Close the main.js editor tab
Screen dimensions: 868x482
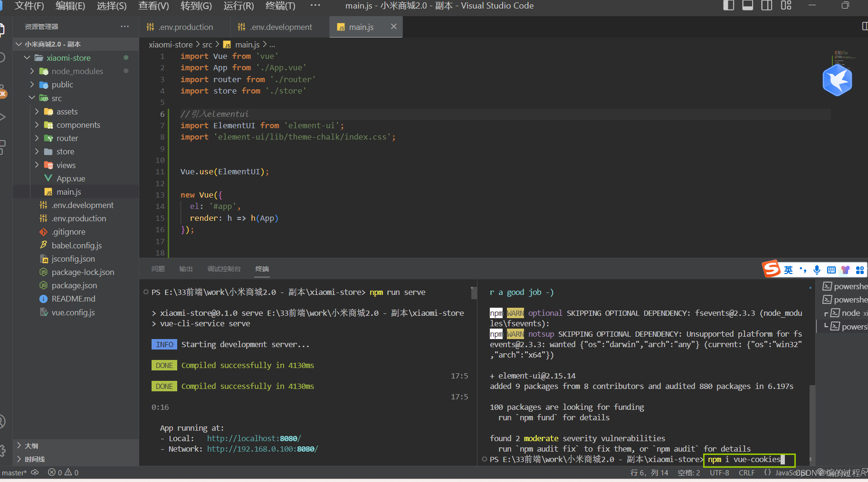click(x=393, y=27)
